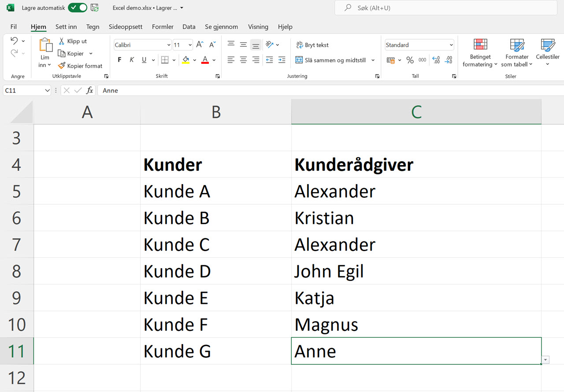Open the Tall group dialog launcher

(454, 76)
